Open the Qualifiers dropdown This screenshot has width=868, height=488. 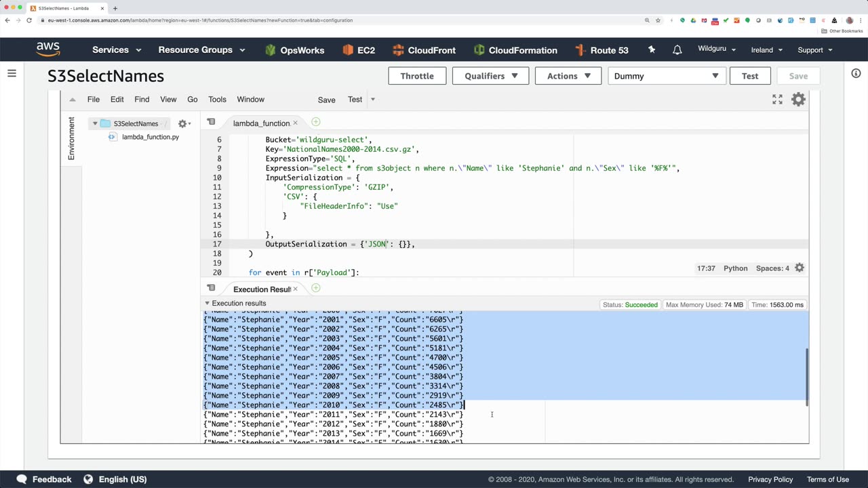(x=490, y=76)
